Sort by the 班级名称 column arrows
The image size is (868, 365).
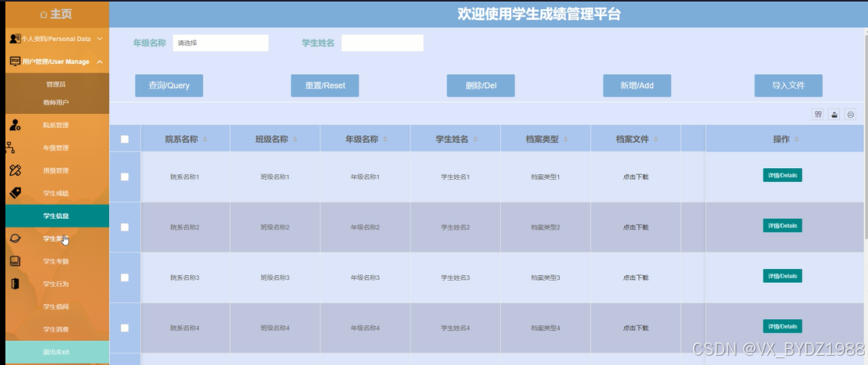(x=295, y=139)
